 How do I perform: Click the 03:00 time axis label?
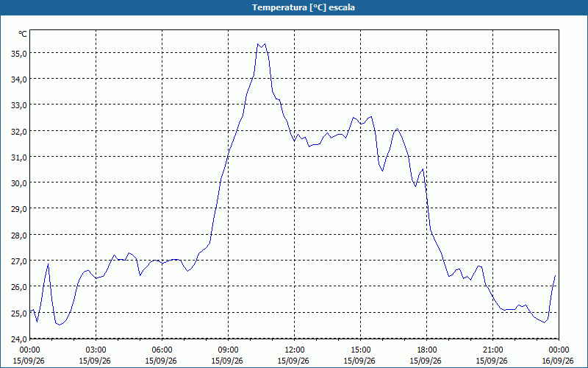coord(96,350)
